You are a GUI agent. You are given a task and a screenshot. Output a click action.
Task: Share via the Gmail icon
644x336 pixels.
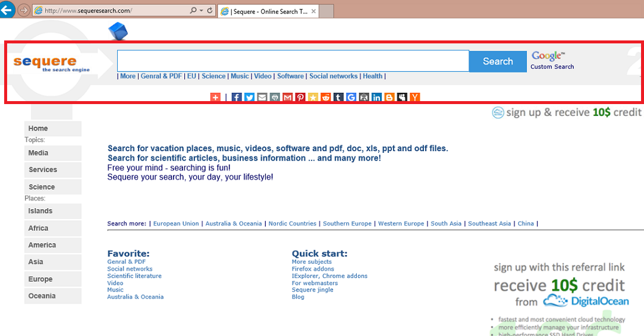coord(287,98)
